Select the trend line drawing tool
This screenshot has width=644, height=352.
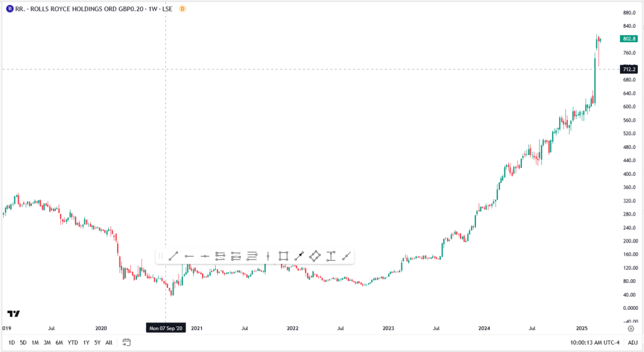click(174, 256)
